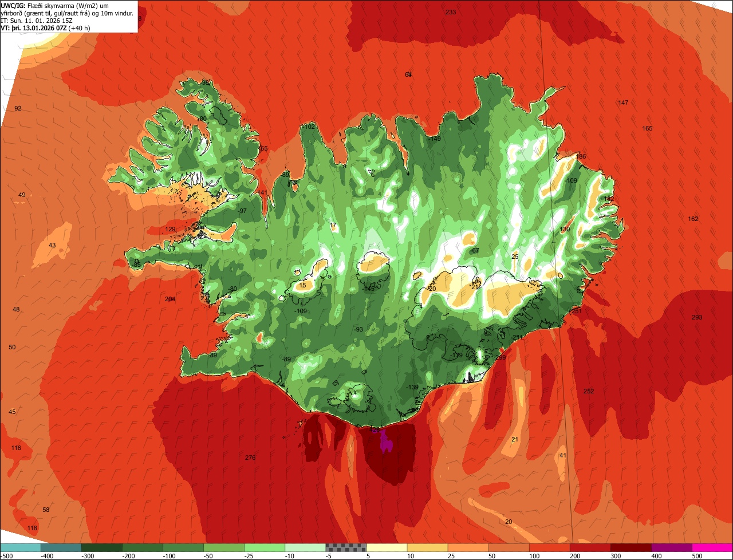Select the dark red 300 to 400 swatch
Screen dimensions: 733x560
click(630, 547)
